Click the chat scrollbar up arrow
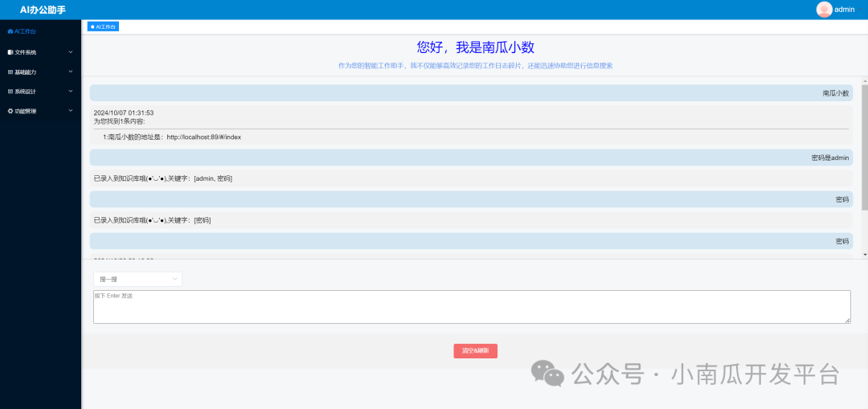 pyautogui.click(x=865, y=81)
